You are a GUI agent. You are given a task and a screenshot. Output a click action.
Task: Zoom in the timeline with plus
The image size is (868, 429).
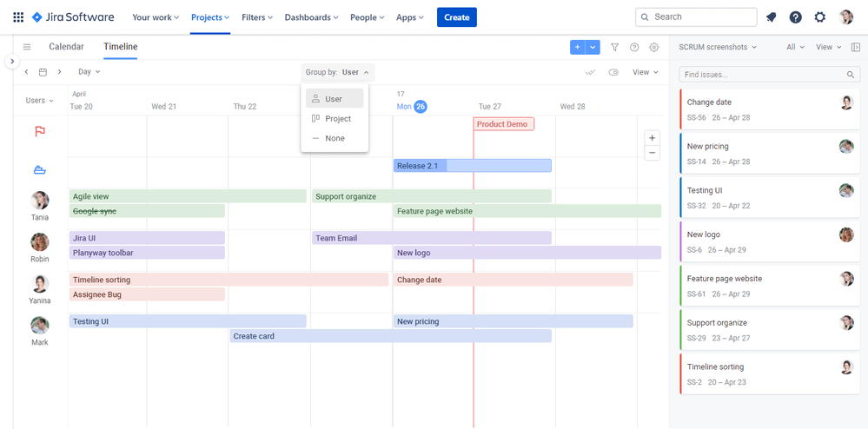click(x=653, y=138)
